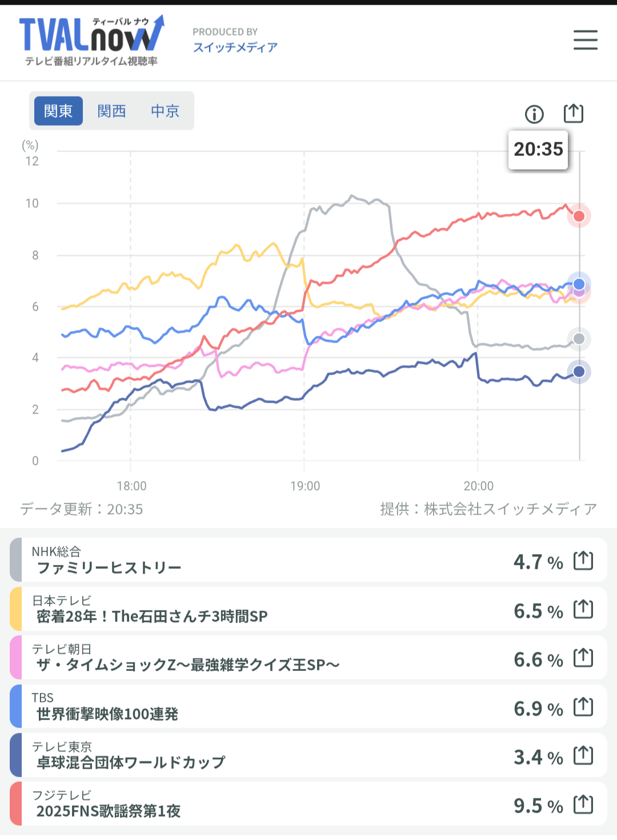Open the 2025FNS歌謡祭第1夜 program row
This screenshot has width=617, height=840.
point(257,804)
